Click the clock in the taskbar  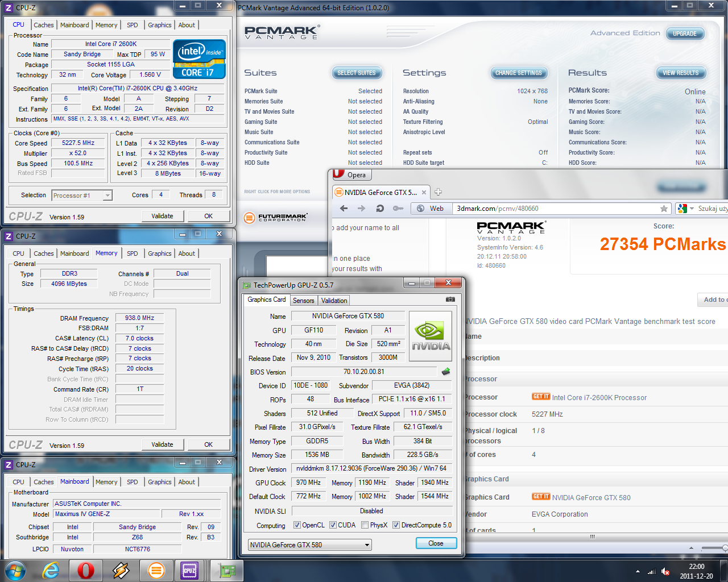click(697, 571)
